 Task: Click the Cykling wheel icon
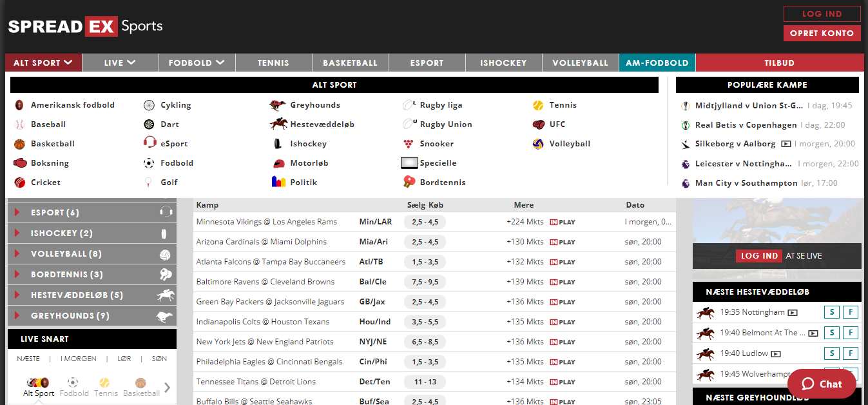click(149, 105)
